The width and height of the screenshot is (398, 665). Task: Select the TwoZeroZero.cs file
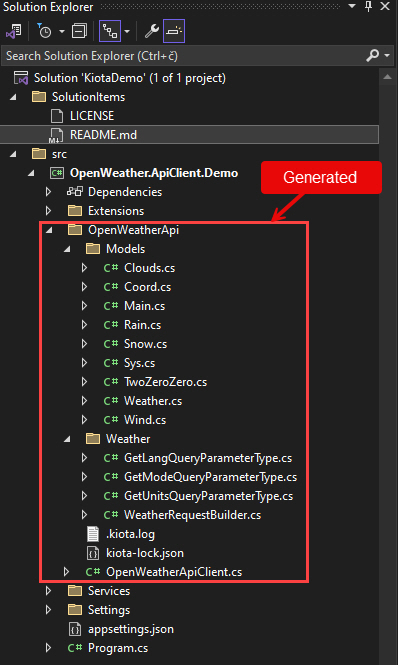click(165, 382)
